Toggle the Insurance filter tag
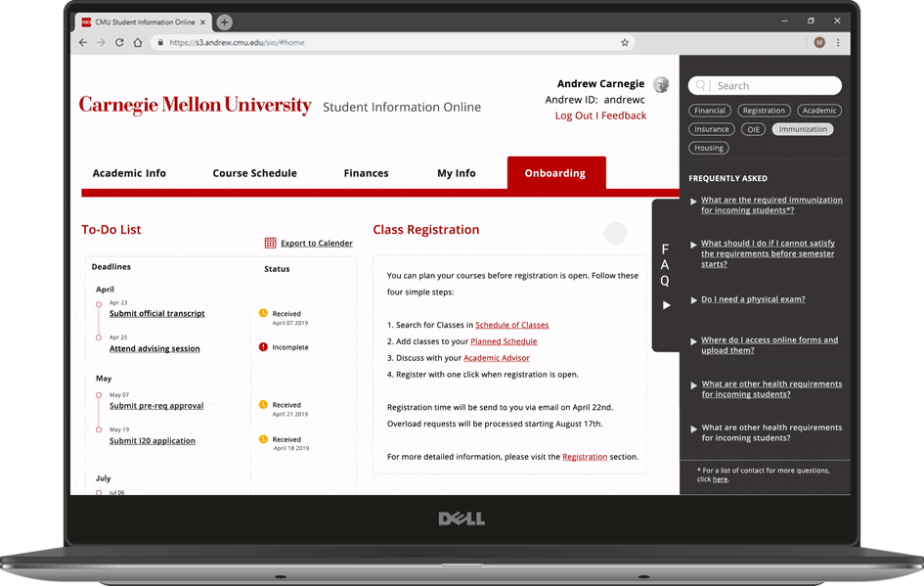This screenshot has height=586, width=924. pyautogui.click(x=711, y=129)
